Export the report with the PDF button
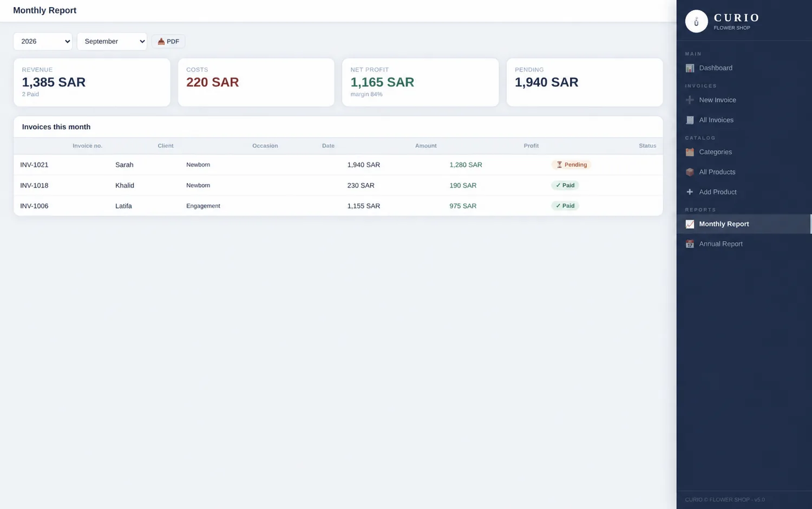The height and width of the screenshot is (509, 812). click(168, 42)
